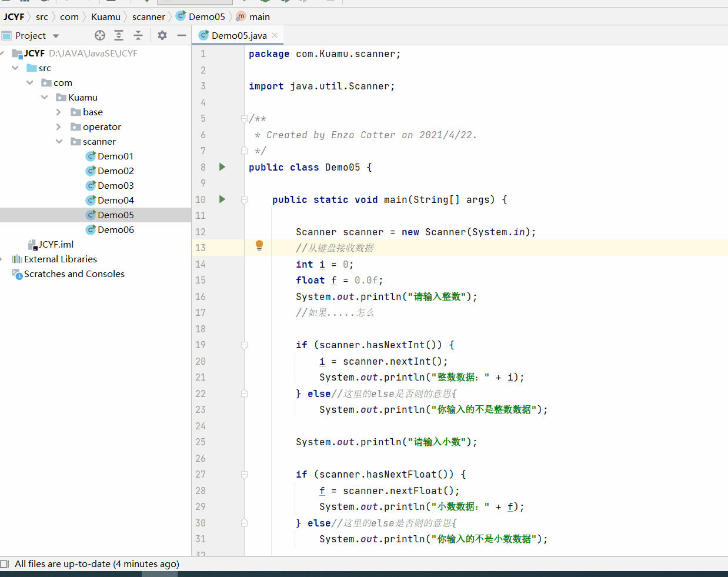Image resolution: width=728 pixels, height=577 pixels.
Task: Collapse the scanner package folder
Action: [59, 141]
